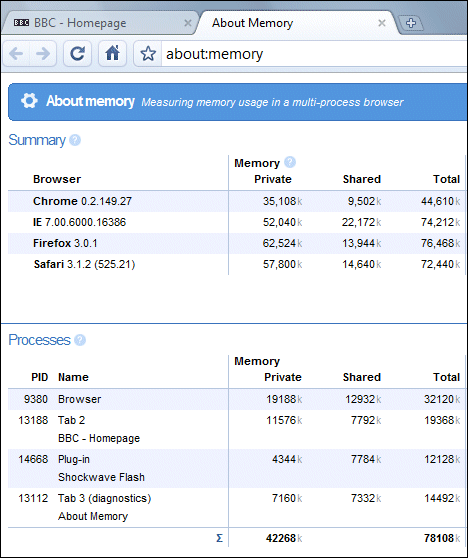Image resolution: width=468 pixels, height=558 pixels.
Task: Click IE total memory 74,212k
Action: point(441,222)
